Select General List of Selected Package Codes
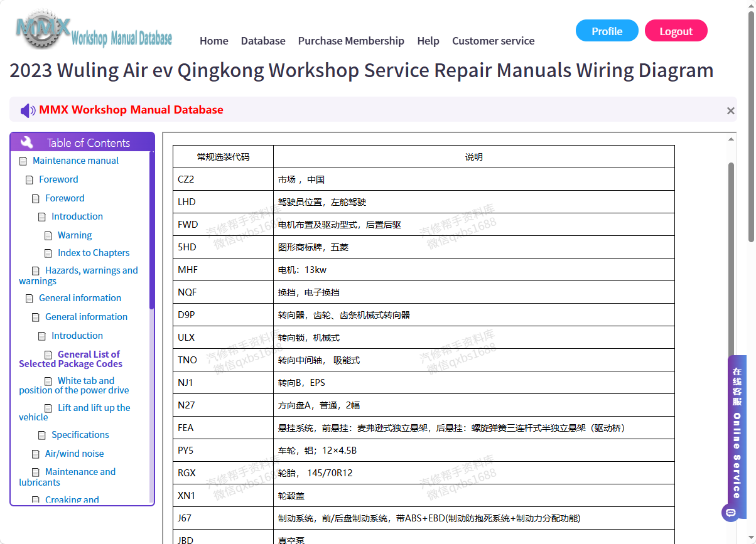The height and width of the screenshot is (544, 756). click(70, 359)
